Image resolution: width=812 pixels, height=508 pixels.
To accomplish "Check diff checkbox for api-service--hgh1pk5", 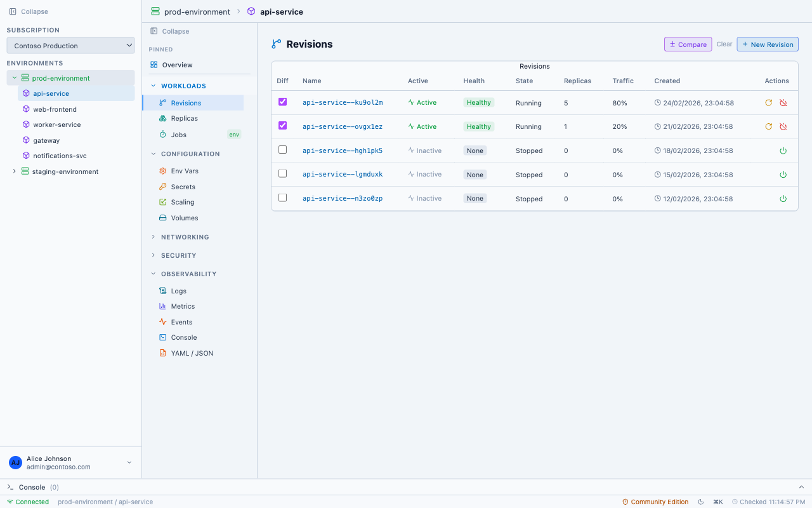I will (x=282, y=150).
